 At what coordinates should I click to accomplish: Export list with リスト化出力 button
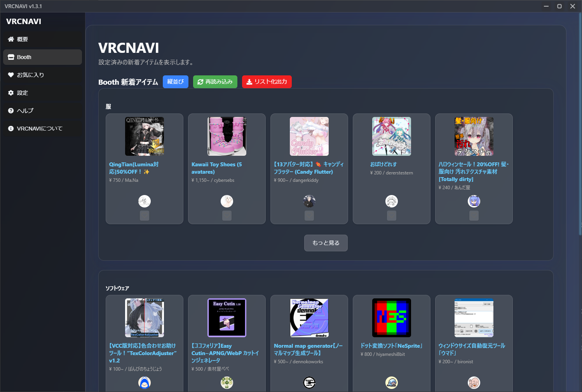pyautogui.click(x=267, y=82)
